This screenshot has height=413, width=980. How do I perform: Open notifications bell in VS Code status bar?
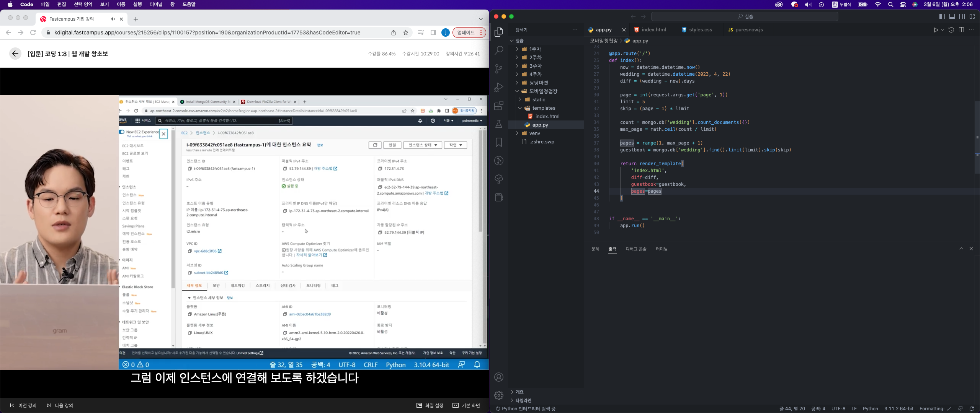click(x=972, y=409)
